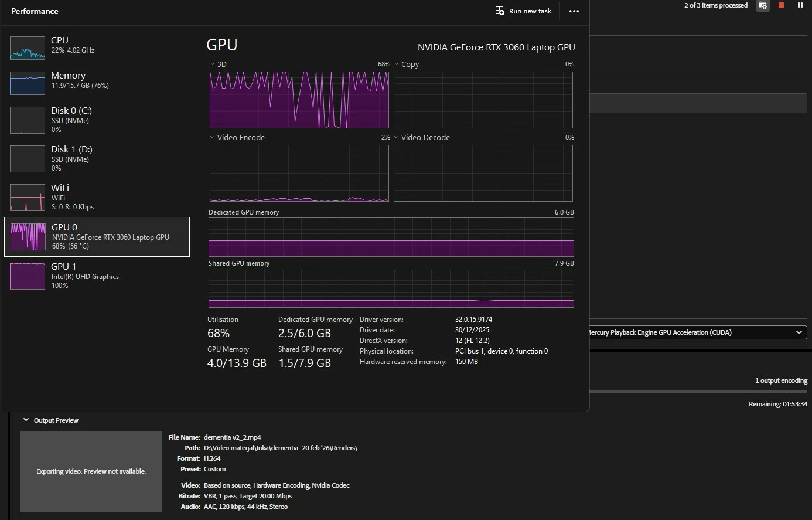Open the Mercury Playback Engine renderer dropdown
The height and width of the screenshot is (520, 812).
click(698, 332)
